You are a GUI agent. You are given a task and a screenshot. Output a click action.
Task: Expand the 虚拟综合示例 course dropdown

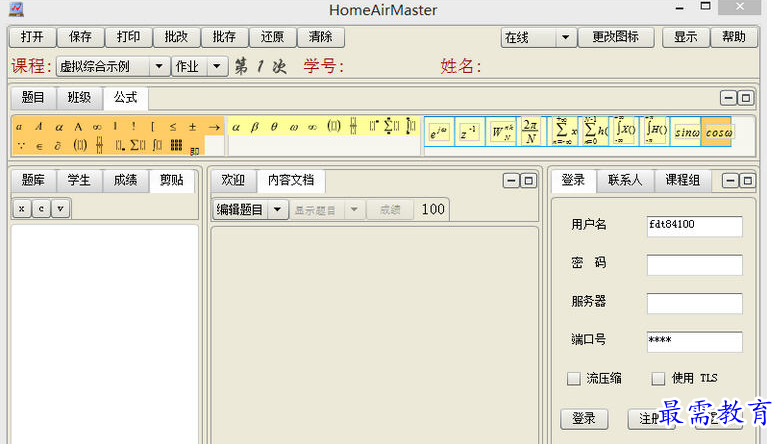pos(159,66)
